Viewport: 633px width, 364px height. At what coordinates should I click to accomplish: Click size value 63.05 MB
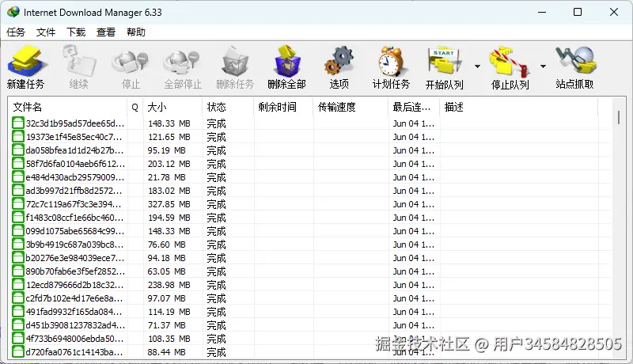coord(166,271)
